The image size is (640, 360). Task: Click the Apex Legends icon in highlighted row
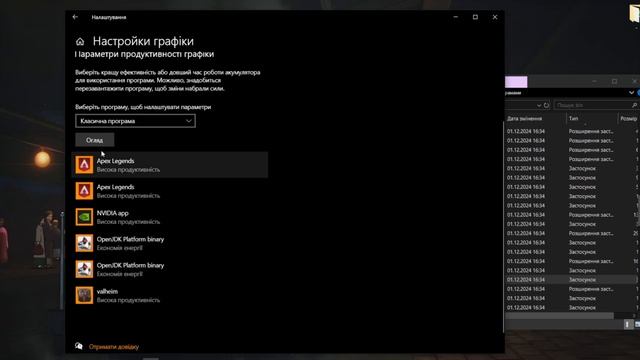[x=84, y=165]
